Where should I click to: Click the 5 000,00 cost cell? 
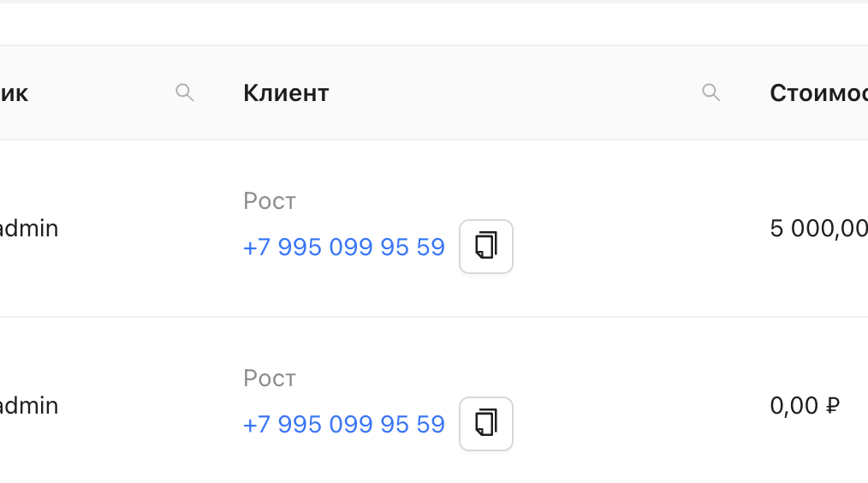point(818,229)
